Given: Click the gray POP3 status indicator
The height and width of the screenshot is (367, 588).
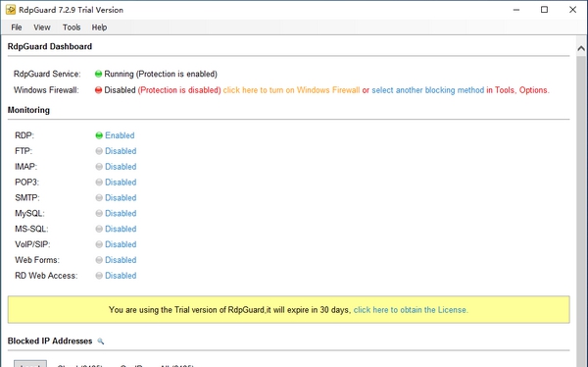Looking at the screenshot, I should [x=99, y=183].
